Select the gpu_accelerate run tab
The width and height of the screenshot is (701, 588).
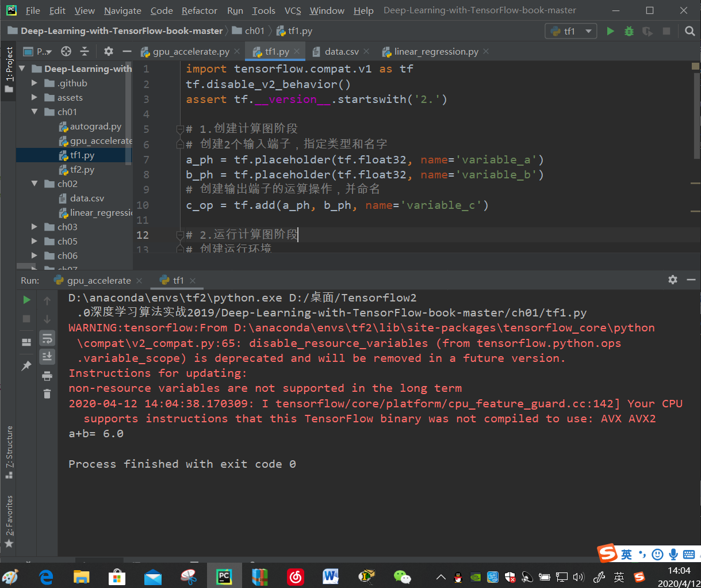click(98, 280)
